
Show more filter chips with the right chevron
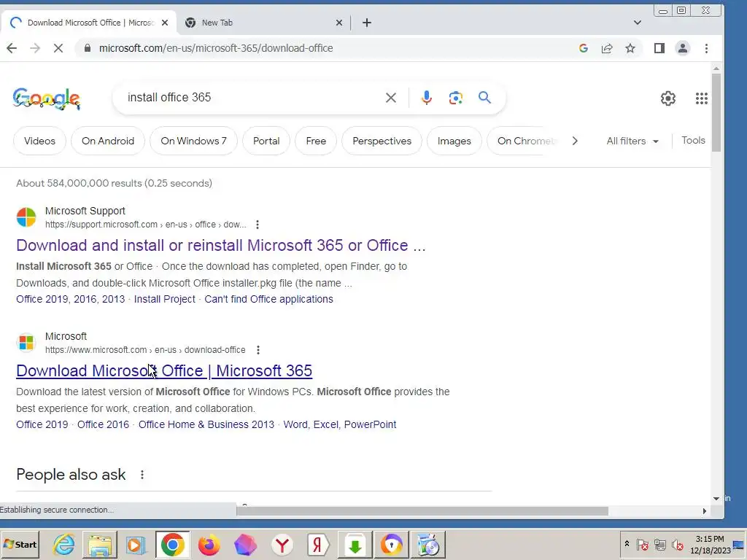(575, 141)
